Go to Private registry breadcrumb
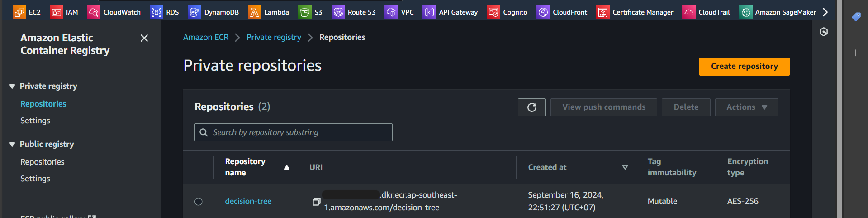The height and width of the screenshot is (218, 868). point(274,37)
